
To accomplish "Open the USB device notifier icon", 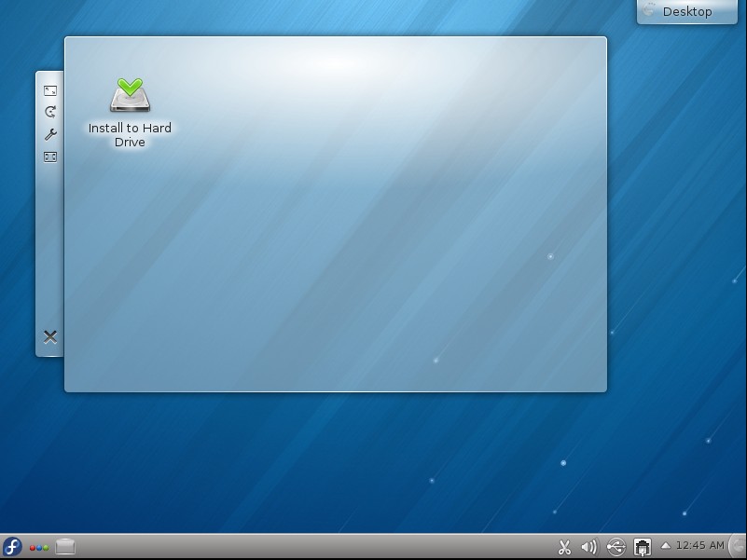I will tap(616, 547).
